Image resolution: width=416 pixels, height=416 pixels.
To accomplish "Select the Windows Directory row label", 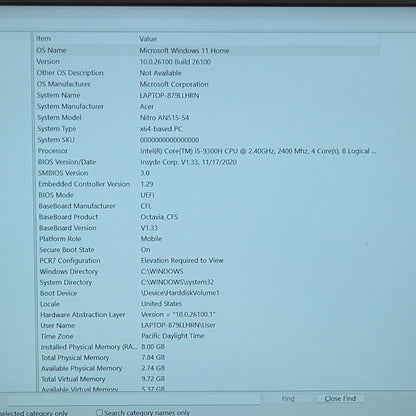I will (69, 272).
